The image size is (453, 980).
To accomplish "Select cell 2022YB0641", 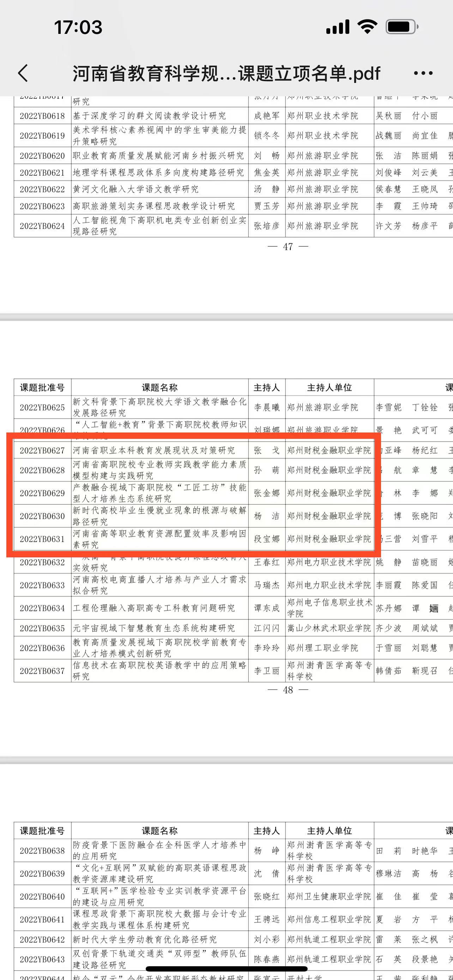I will point(42,920).
